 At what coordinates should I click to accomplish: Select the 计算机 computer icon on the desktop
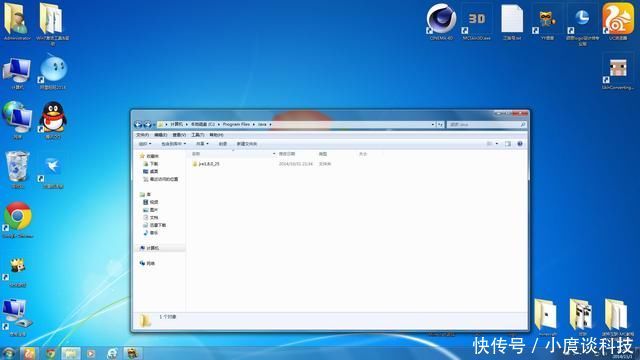tap(17, 73)
